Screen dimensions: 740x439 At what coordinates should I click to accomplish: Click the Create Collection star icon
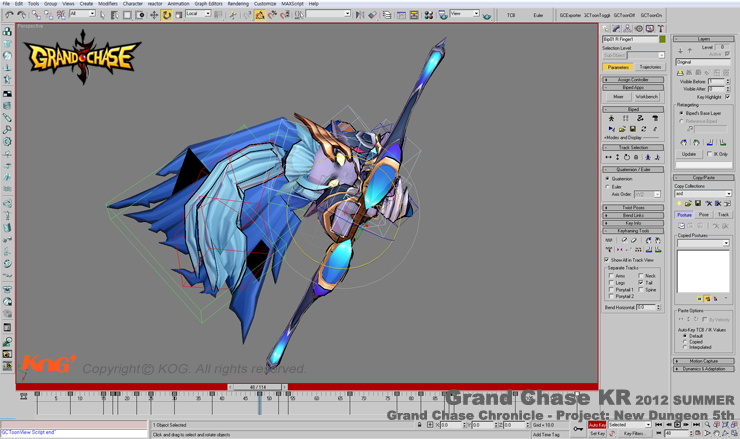tap(679, 204)
